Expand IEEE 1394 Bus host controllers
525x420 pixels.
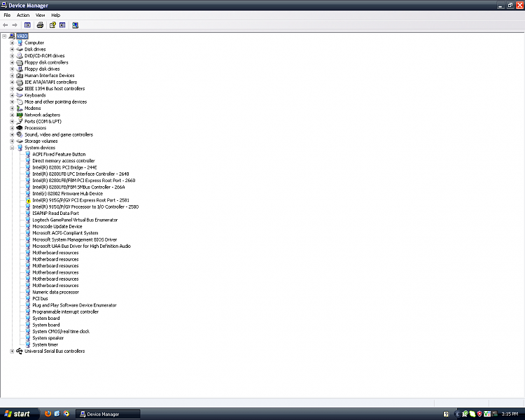[12, 89]
